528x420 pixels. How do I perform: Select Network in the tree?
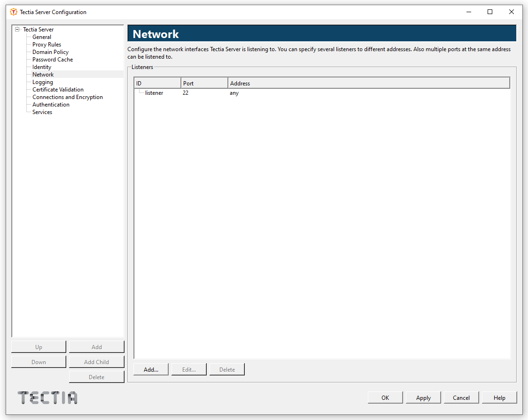(x=43, y=75)
